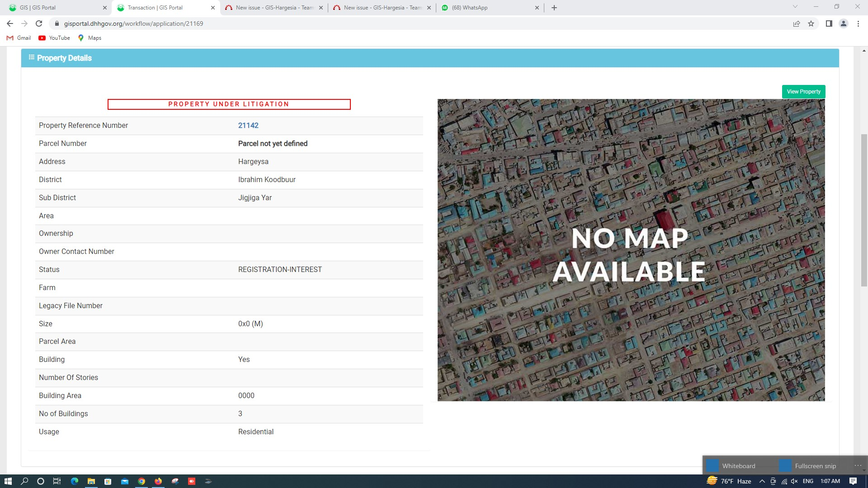This screenshot has height=488, width=868.
Task: Click the Property Under Litigation banner
Action: [x=229, y=104]
